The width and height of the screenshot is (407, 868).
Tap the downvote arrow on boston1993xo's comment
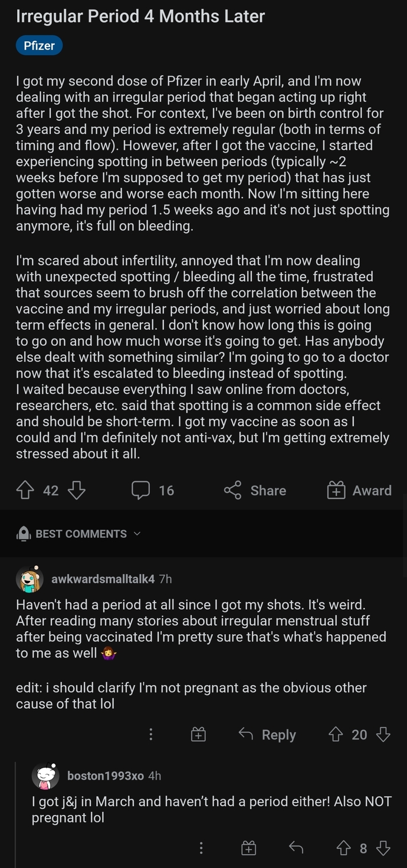point(383,848)
